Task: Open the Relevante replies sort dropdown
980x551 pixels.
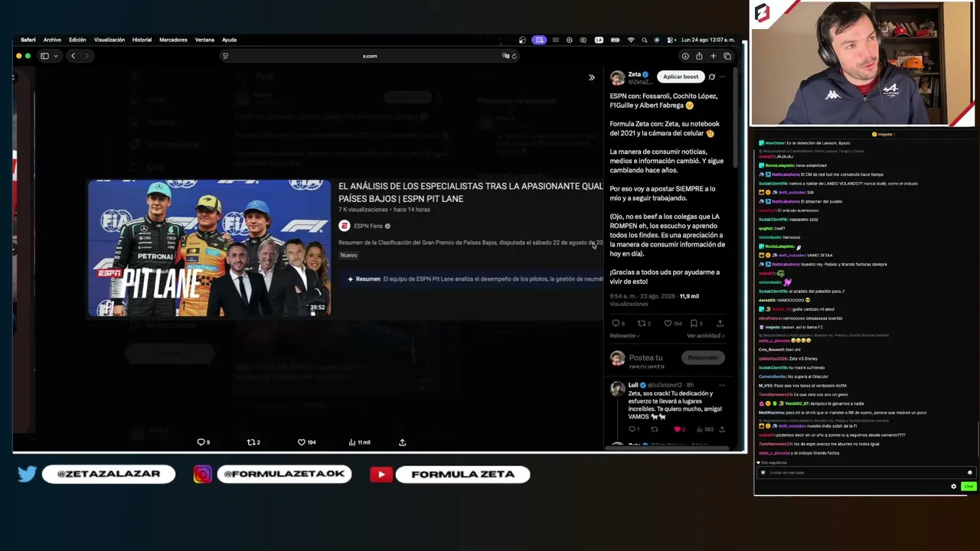Action: [625, 336]
